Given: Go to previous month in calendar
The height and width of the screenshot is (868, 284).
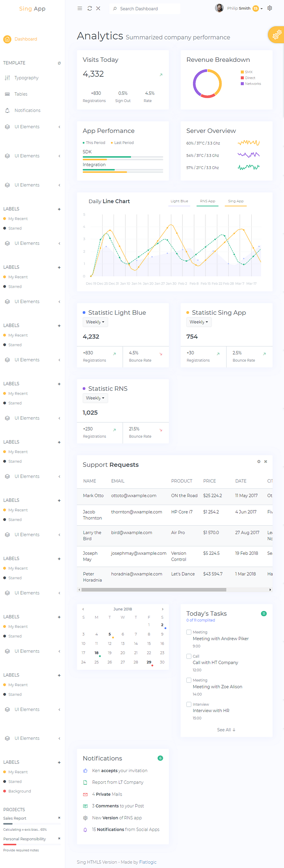Looking at the screenshot, I should (x=83, y=609).
